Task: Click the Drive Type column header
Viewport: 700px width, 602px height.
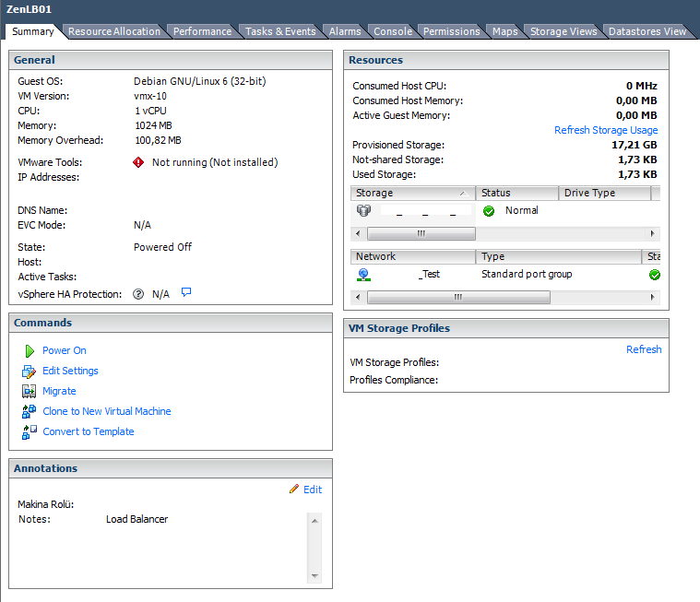Action: coord(604,194)
